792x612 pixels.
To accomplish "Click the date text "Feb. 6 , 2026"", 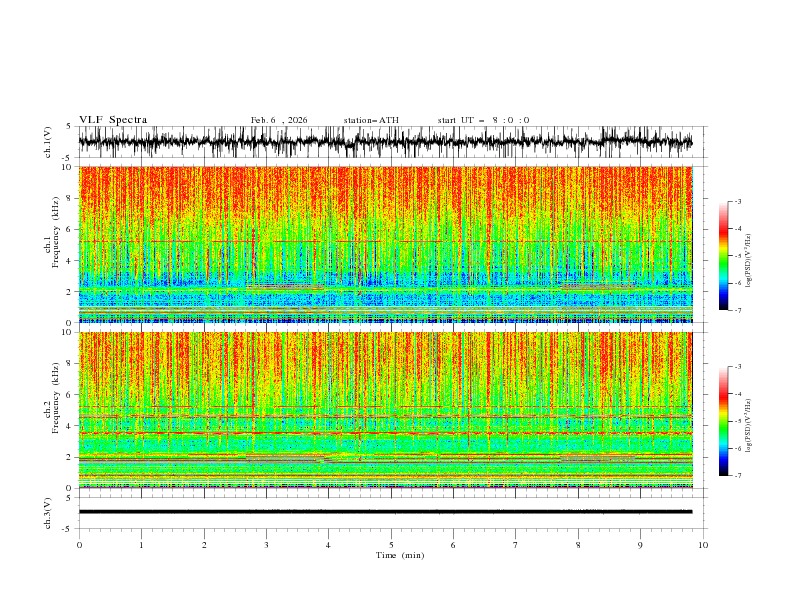I will [x=279, y=120].
